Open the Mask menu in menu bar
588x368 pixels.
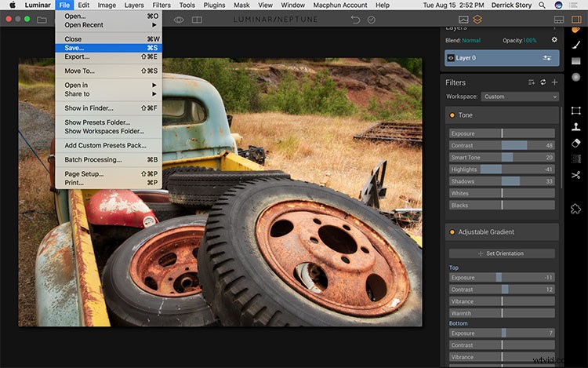pos(241,5)
